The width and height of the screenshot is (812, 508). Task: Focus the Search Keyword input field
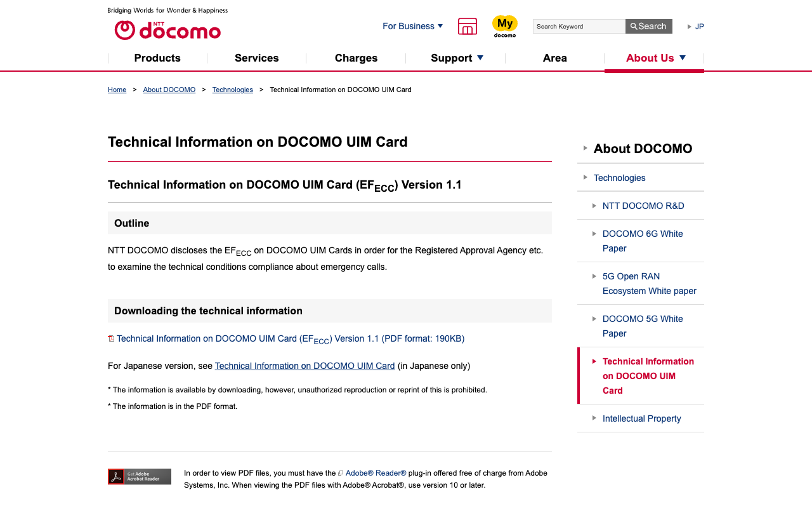pyautogui.click(x=579, y=26)
